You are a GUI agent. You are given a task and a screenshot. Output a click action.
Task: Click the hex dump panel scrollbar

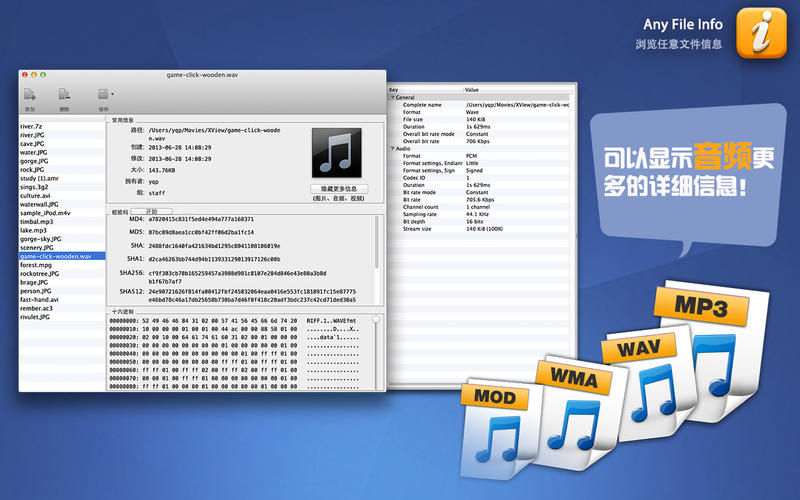pyautogui.click(x=377, y=353)
